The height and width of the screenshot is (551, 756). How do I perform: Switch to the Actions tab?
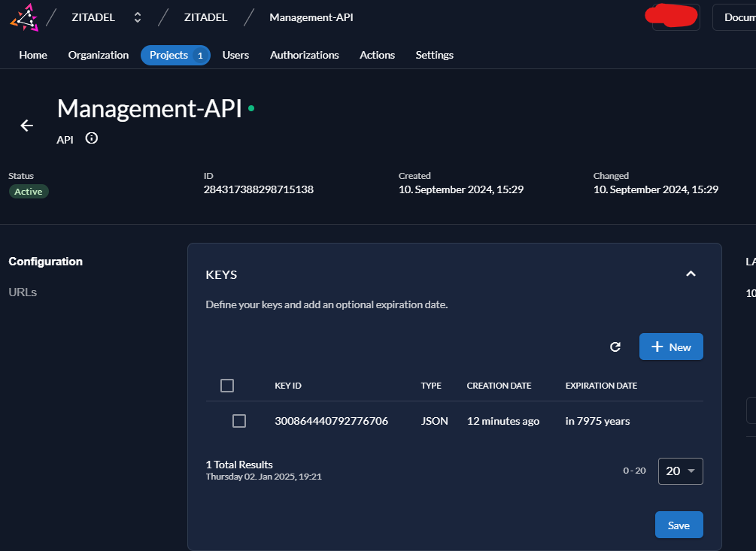[377, 55]
